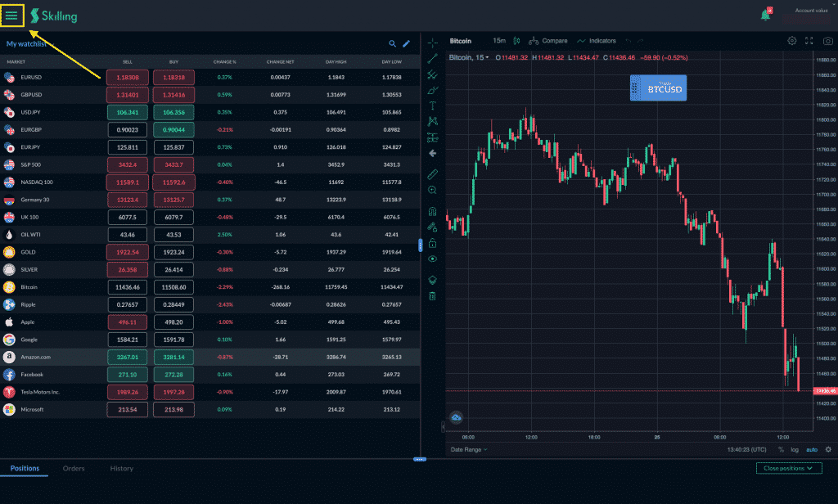Select the text annotation tool
This screenshot has height=504, width=838.
click(x=433, y=106)
